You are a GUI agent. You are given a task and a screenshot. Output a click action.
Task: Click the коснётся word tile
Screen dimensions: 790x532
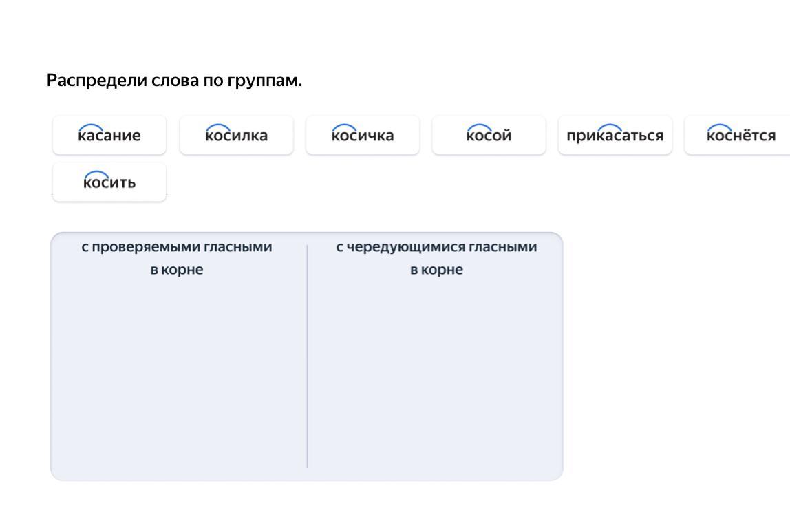pos(738,135)
